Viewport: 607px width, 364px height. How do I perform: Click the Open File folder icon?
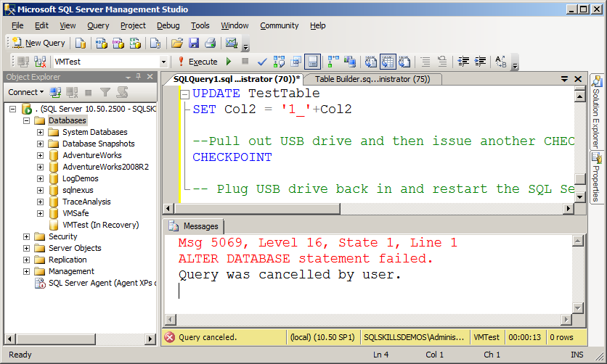tap(177, 43)
